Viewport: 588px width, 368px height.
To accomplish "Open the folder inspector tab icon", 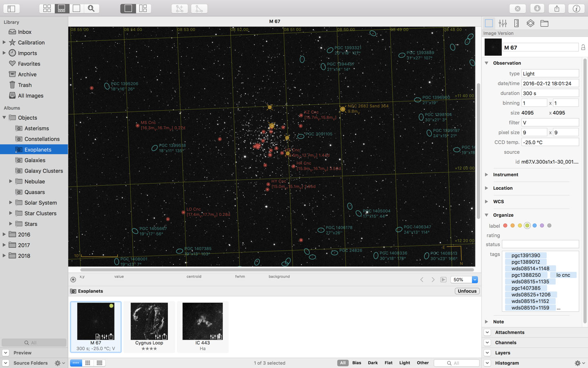I will click(544, 23).
